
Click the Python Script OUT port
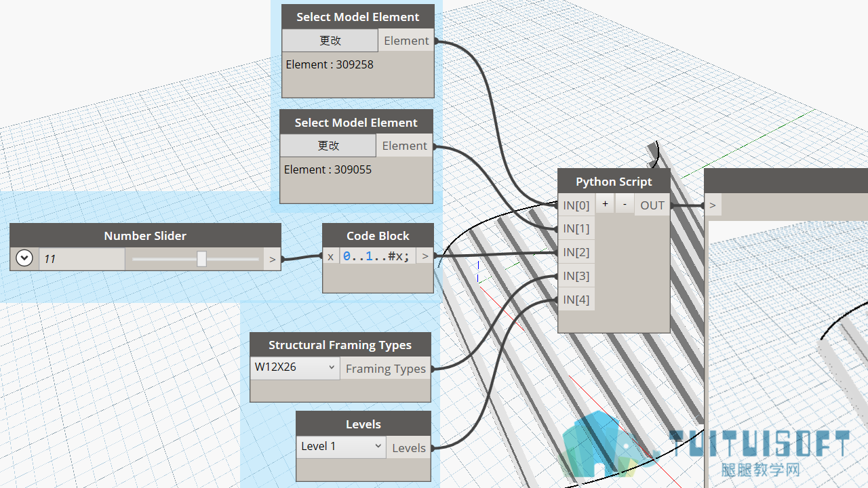click(652, 205)
